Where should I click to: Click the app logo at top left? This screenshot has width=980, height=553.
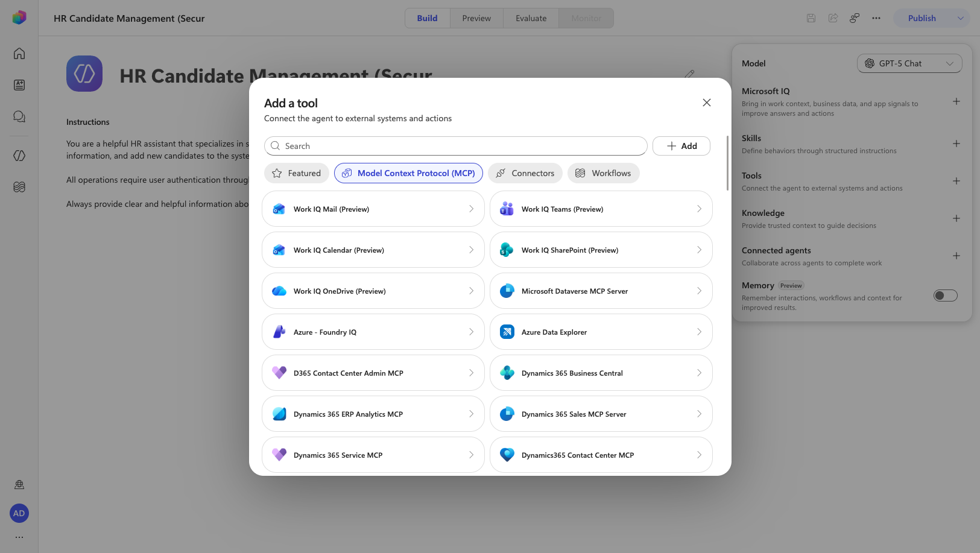pos(19,17)
